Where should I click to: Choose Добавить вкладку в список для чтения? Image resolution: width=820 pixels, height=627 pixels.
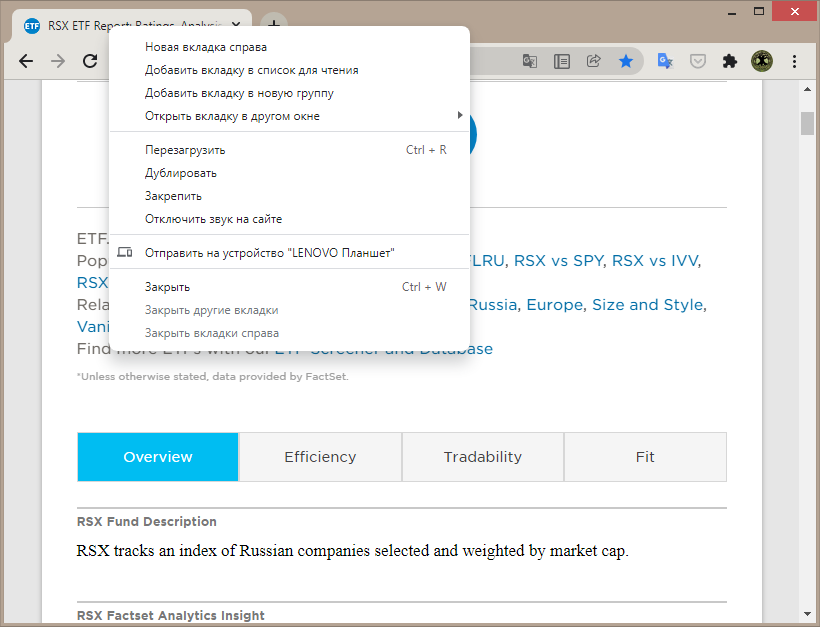[289, 70]
